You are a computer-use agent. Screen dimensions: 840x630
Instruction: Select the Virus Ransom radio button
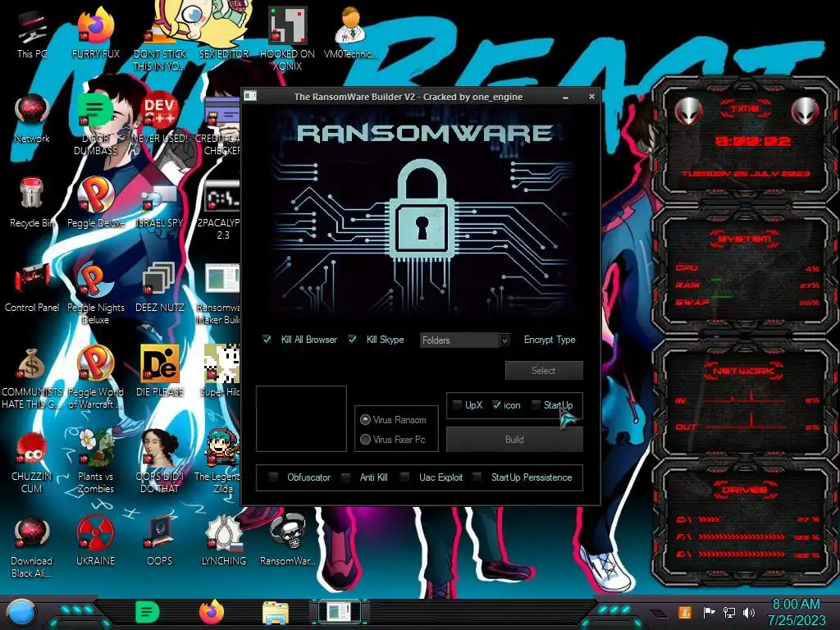[366, 419]
